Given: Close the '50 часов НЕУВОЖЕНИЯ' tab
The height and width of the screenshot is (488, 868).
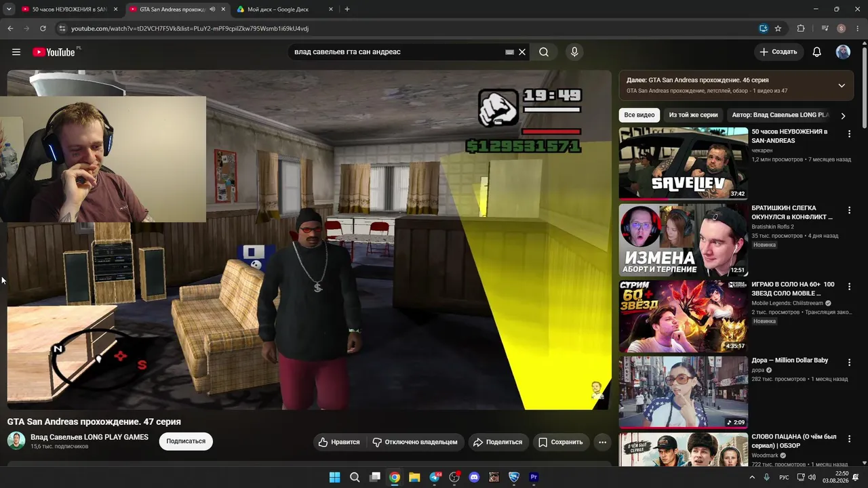Looking at the screenshot, I should (x=115, y=9).
